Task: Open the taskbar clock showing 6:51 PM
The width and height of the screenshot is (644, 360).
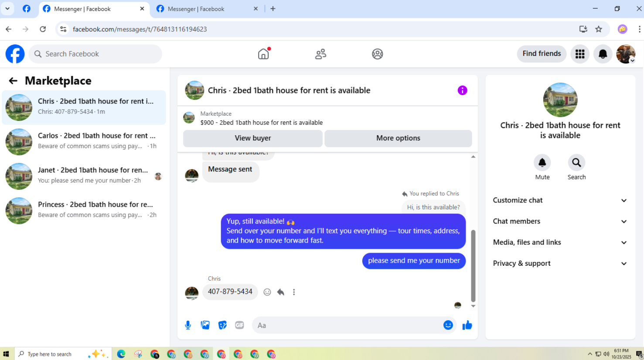Action: click(621, 354)
